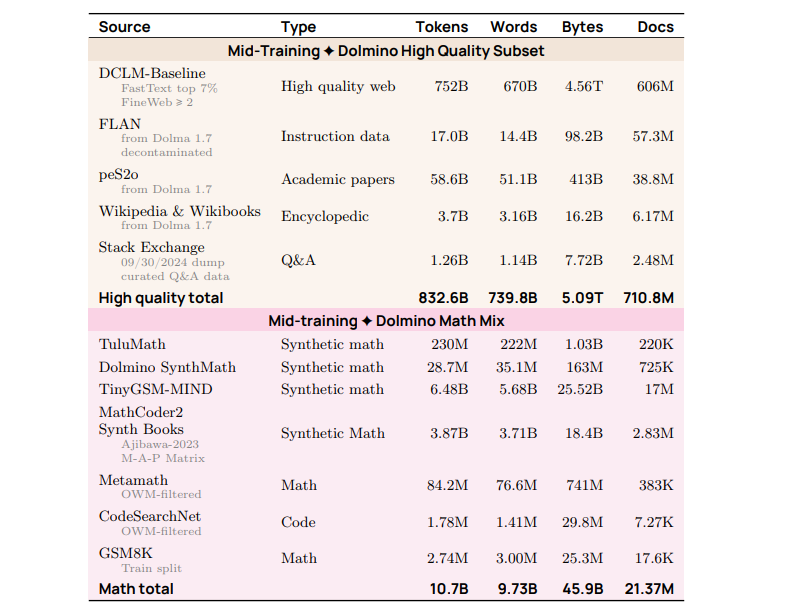Select the '725K' docs value

[x=656, y=367]
